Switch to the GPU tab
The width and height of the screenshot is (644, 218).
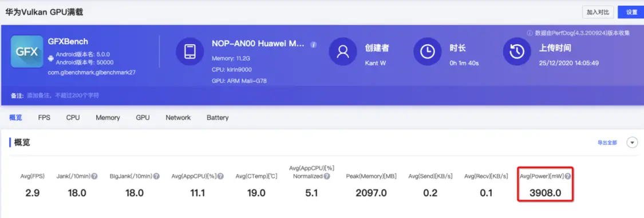143,118
